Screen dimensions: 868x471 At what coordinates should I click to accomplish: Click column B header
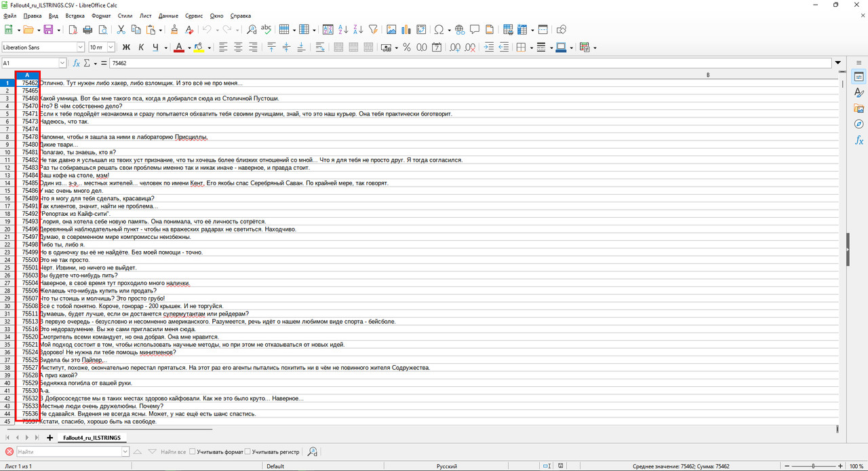[x=707, y=75]
